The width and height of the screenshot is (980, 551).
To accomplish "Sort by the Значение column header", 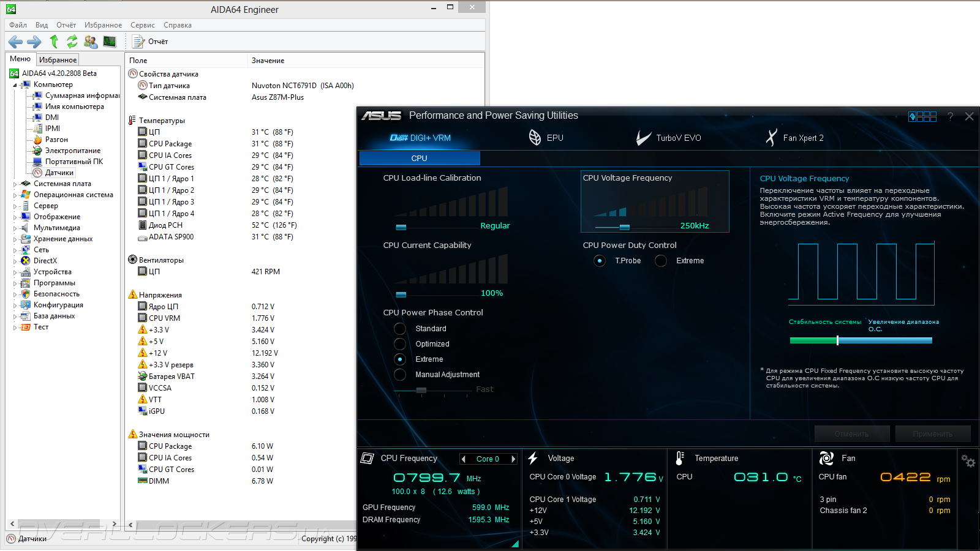I will coord(366,61).
